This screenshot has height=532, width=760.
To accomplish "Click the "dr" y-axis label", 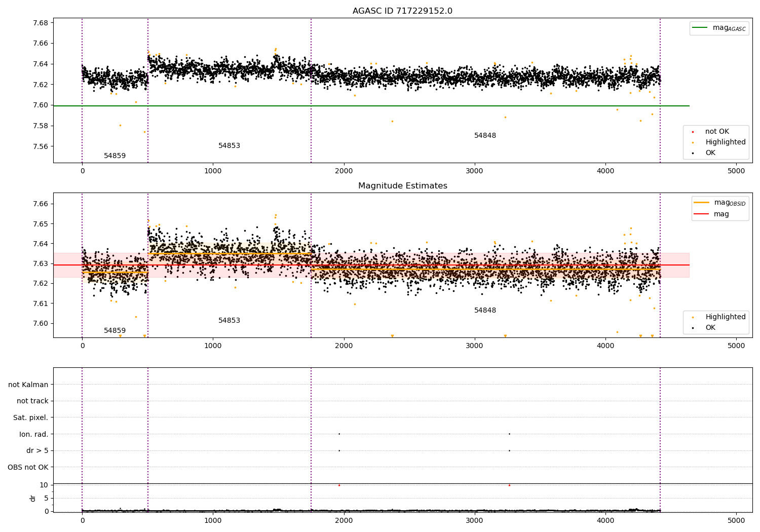I will coord(33,498).
